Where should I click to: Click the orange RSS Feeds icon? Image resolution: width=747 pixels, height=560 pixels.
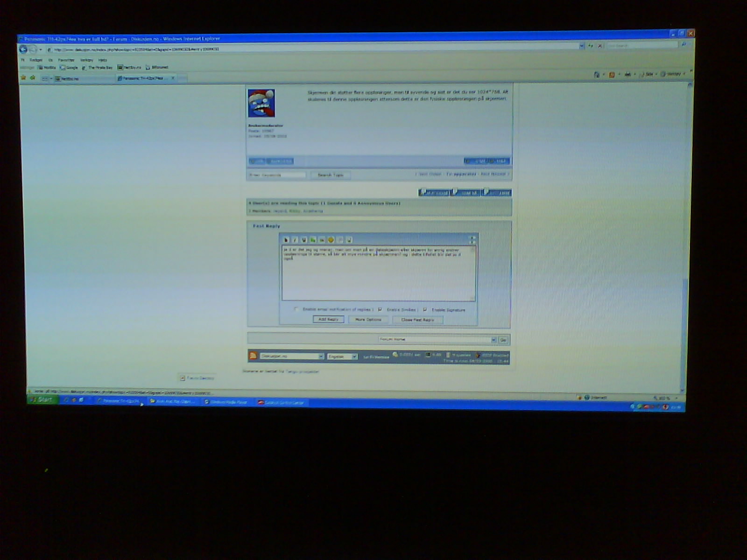pos(612,75)
